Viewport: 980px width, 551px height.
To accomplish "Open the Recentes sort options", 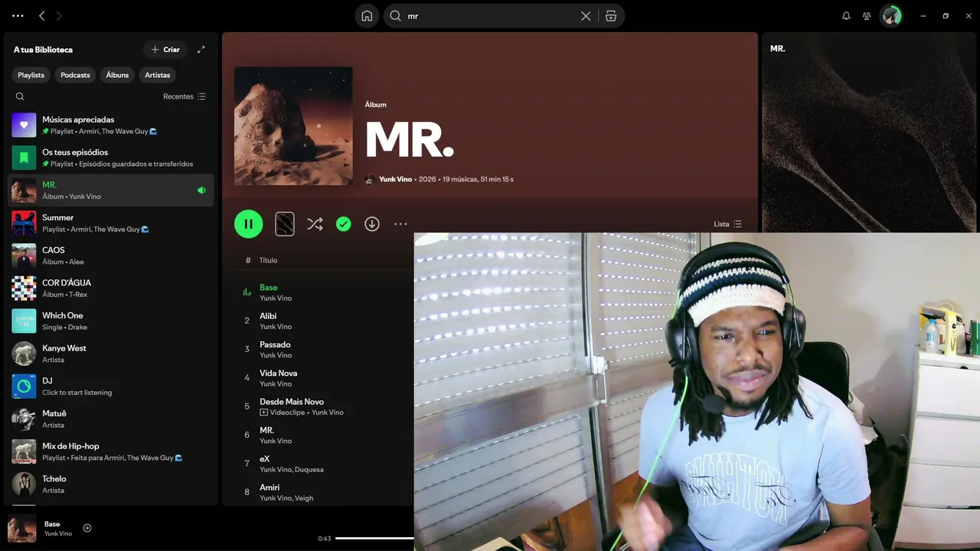I will pos(185,96).
